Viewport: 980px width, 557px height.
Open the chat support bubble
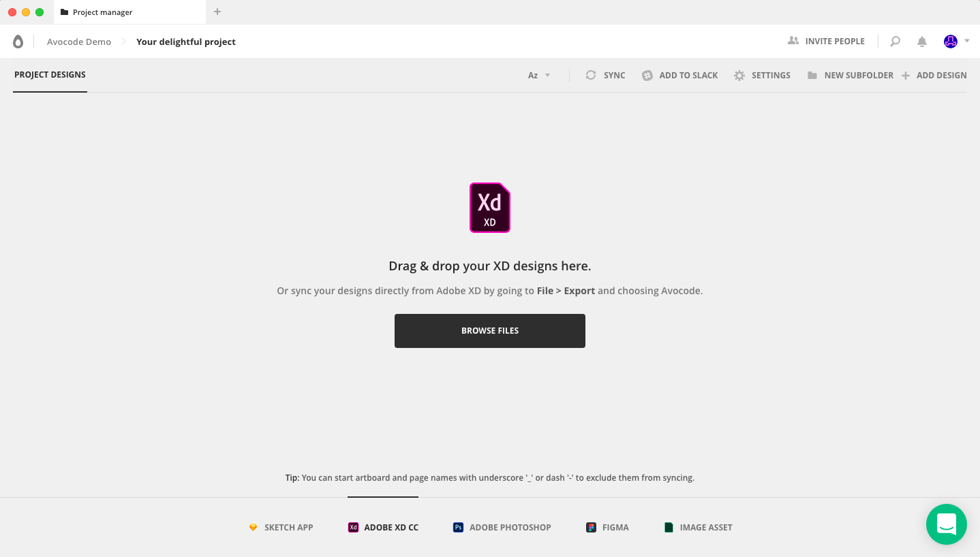point(947,524)
